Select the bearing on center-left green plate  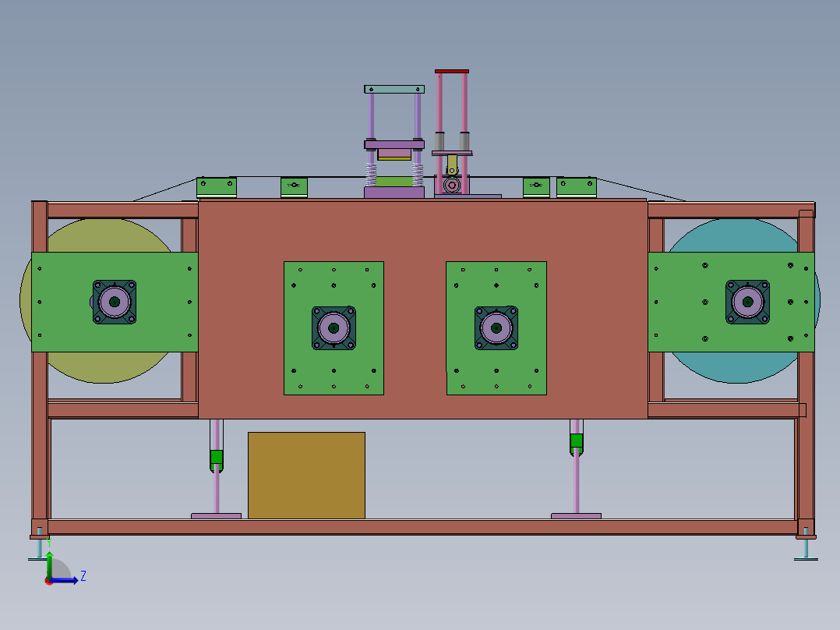[334, 327]
